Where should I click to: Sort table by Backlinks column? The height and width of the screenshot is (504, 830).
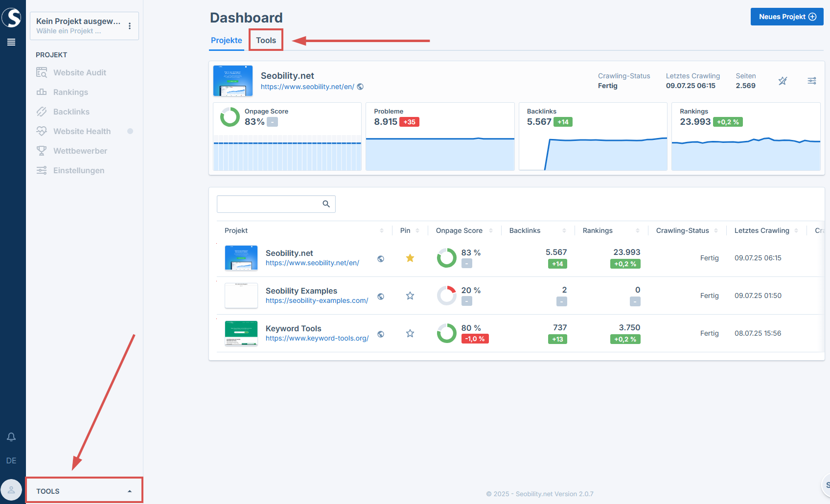564,230
